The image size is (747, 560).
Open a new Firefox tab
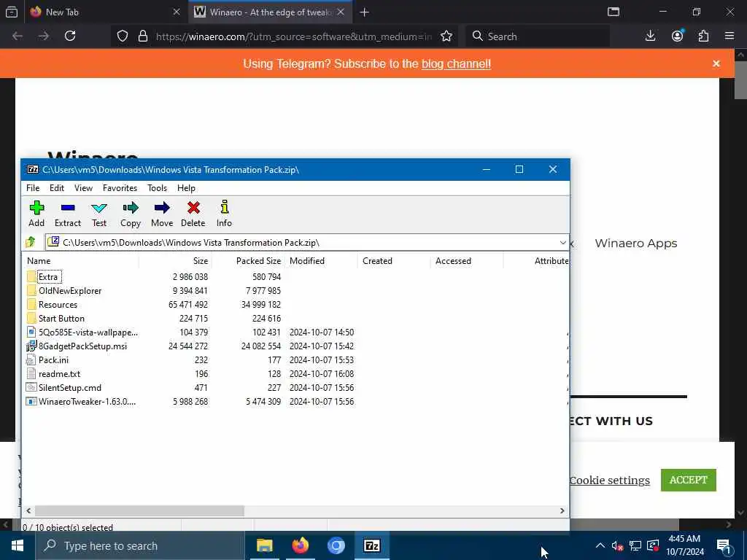[x=365, y=12]
